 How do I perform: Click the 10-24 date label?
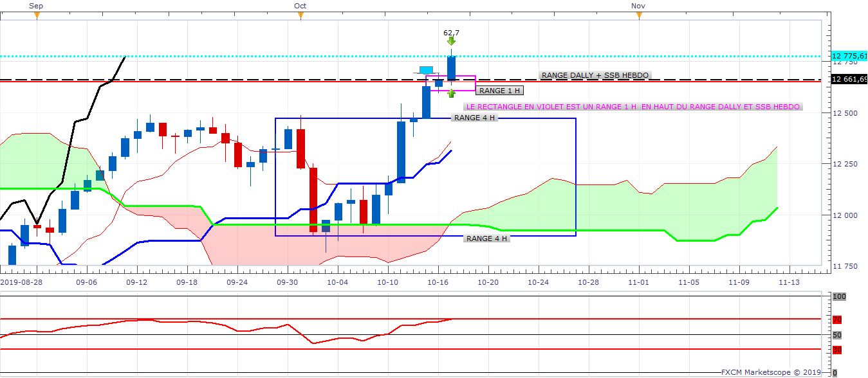(x=538, y=282)
